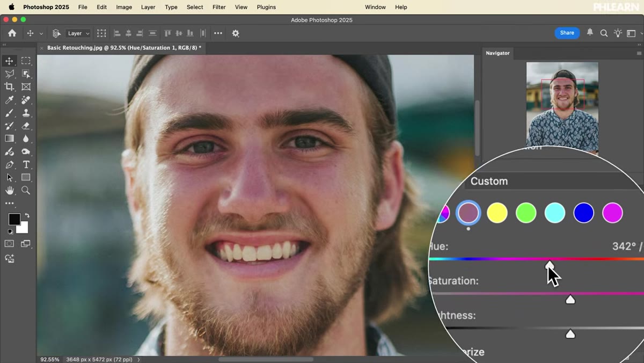Select the Brush tool
The image size is (644, 363).
[x=9, y=113]
